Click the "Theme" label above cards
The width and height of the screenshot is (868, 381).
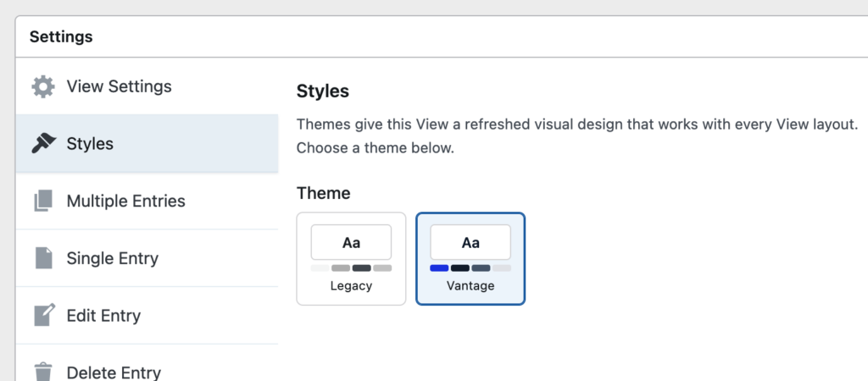coord(323,193)
